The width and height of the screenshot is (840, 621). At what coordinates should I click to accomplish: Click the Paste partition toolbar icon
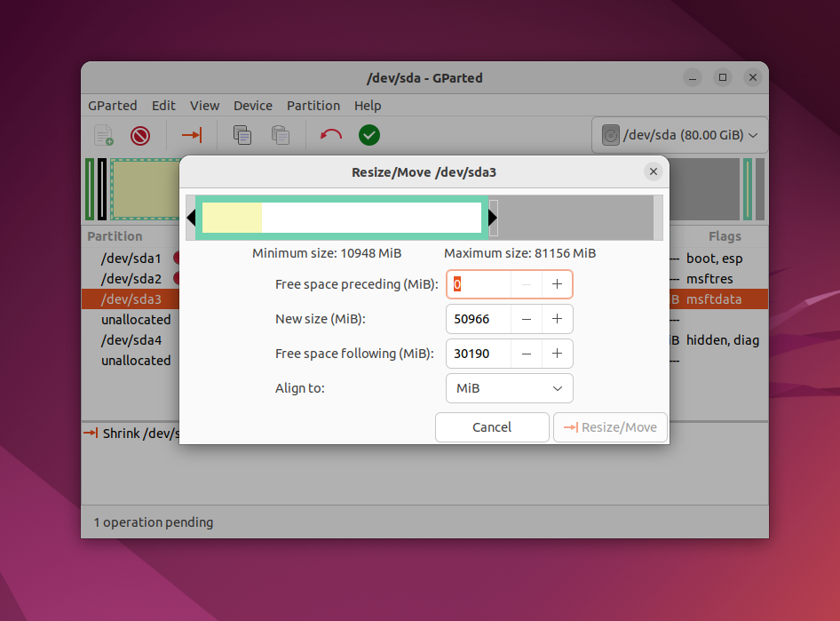[281, 135]
